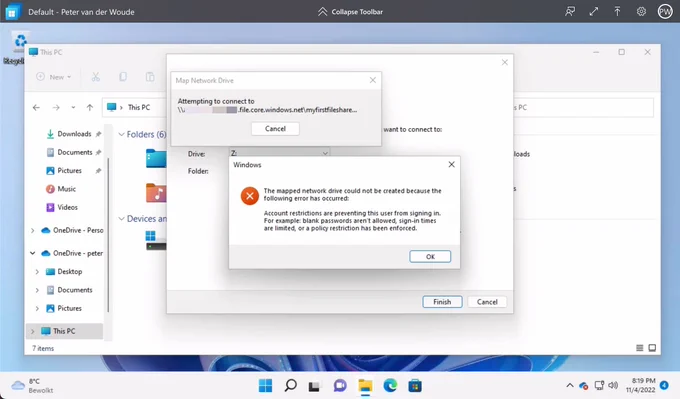Open the blue Desktop folder icon

tap(156, 158)
